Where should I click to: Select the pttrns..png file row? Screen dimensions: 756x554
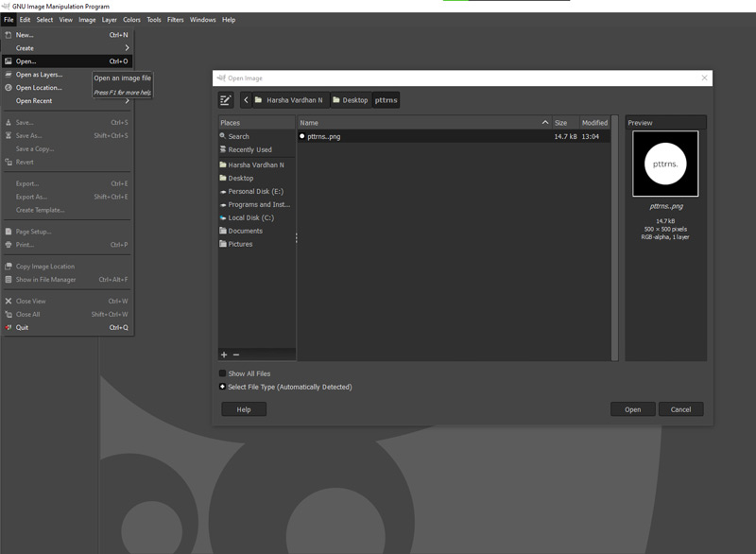click(x=454, y=136)
